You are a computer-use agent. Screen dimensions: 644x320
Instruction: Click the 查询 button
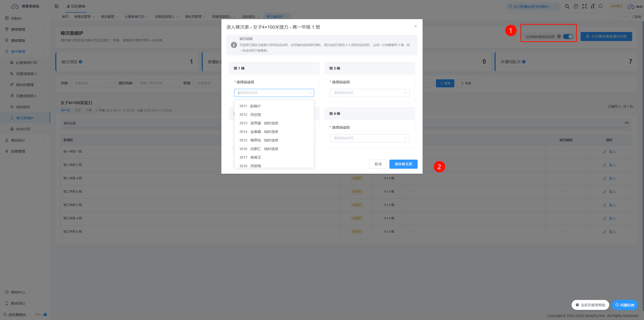click(445, 83)
